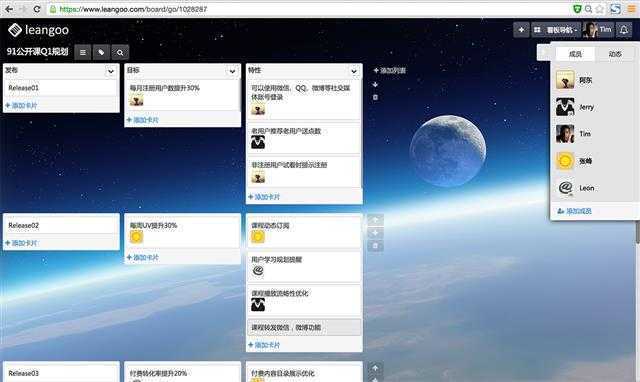This screenshot has height=382, width=640.
Task: Switch to 成员 tab
Action: (575, 54)
